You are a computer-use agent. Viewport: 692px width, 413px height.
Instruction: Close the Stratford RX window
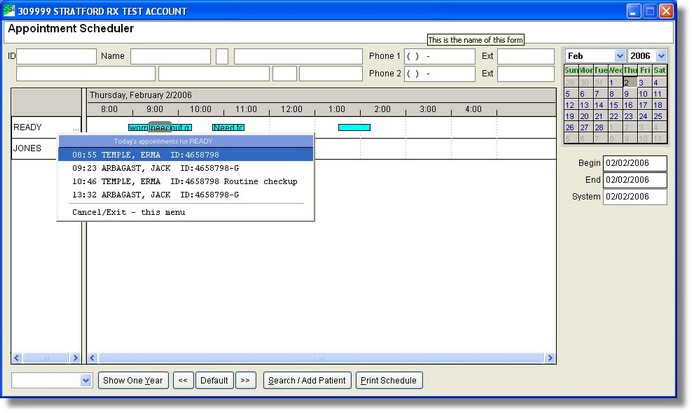pyautogui.click(x=666, y=11)
